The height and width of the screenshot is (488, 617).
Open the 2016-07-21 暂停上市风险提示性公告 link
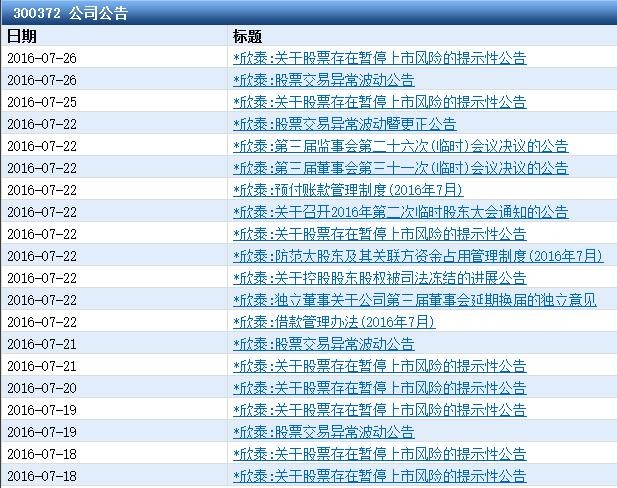[x=379, y=366]
